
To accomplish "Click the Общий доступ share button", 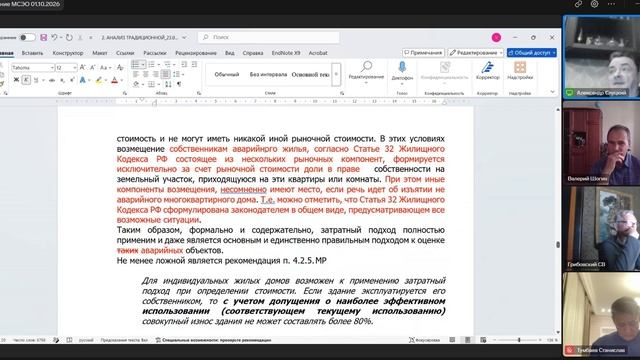I will pyautogui.click(x=532, y=53).
